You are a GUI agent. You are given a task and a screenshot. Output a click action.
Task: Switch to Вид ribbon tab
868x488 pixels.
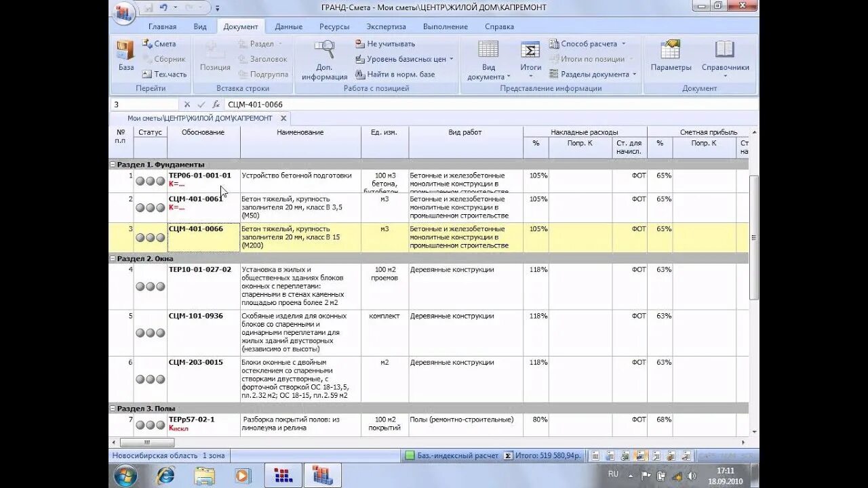(x=200, y=26)
